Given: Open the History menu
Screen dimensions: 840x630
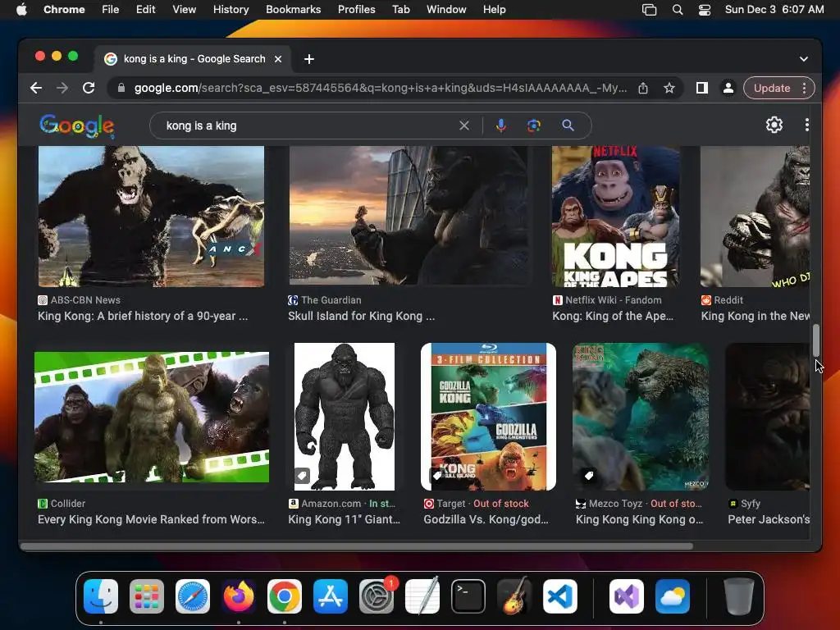Looking at the screenshot, I should pyautogui.click(x=231, y=10).
